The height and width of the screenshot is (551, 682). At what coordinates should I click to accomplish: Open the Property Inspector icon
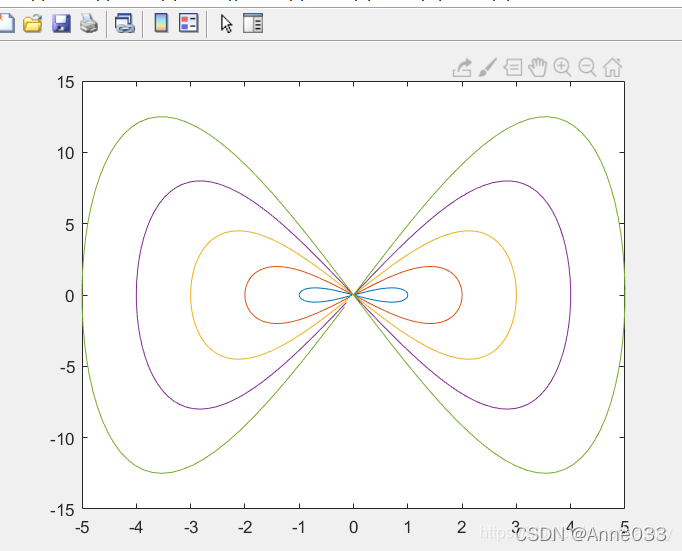click(x=253, y=23)
